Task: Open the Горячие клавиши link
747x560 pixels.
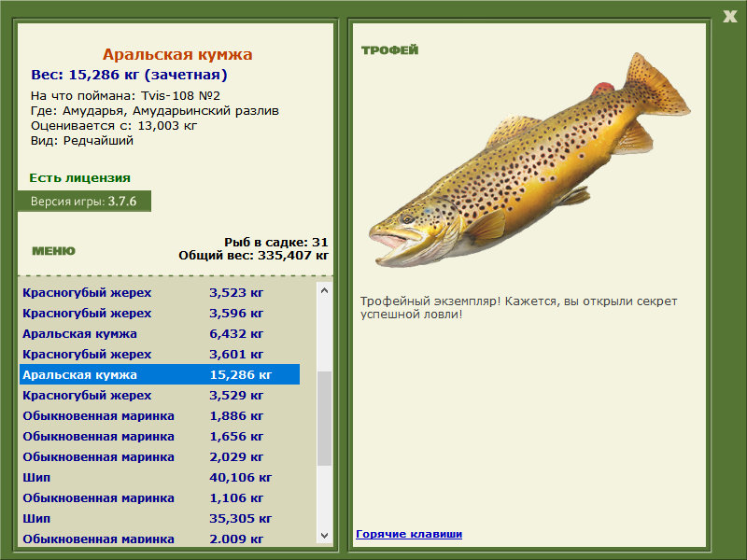Action: coord(409,534)
